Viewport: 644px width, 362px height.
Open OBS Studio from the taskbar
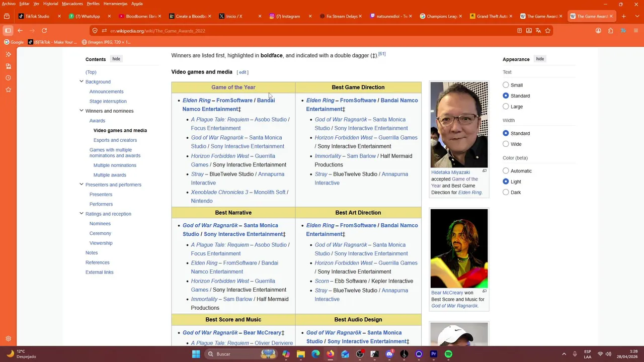point(360,354)
